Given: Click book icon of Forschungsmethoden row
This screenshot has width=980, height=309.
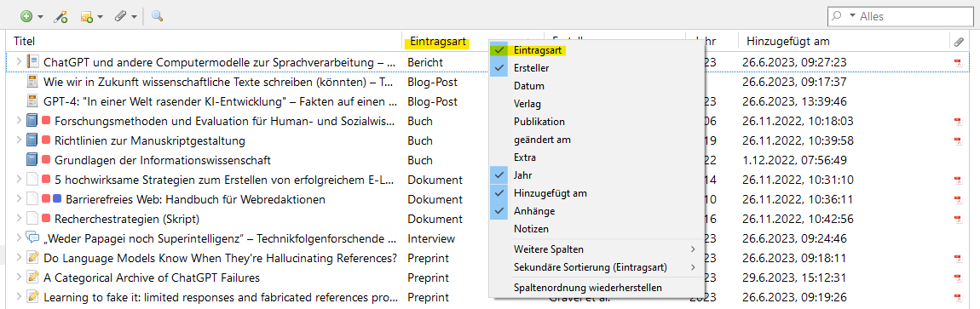Looking at the screenshot, I should point(32,121).
